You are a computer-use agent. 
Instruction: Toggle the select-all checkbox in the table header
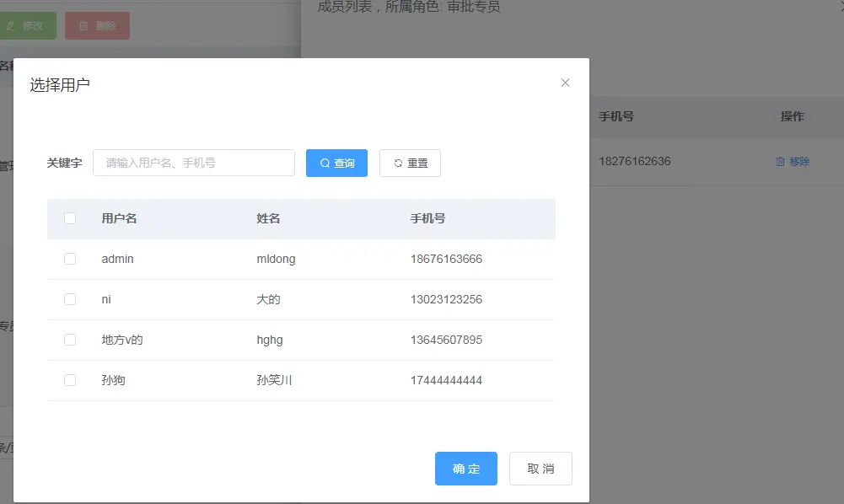[70, 218]
